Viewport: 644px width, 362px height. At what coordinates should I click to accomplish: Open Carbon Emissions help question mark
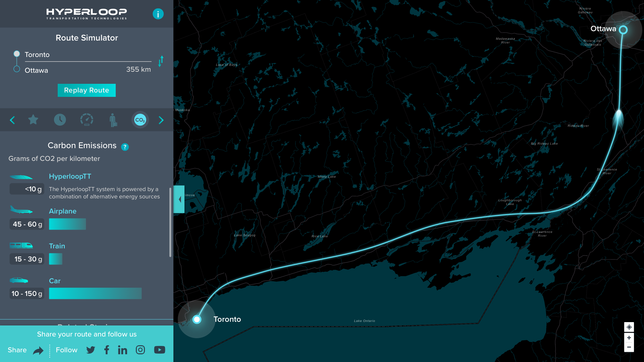coord(125,147)
